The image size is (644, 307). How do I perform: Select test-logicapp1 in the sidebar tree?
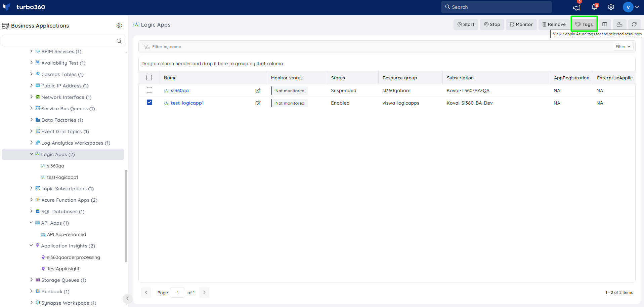62,177
